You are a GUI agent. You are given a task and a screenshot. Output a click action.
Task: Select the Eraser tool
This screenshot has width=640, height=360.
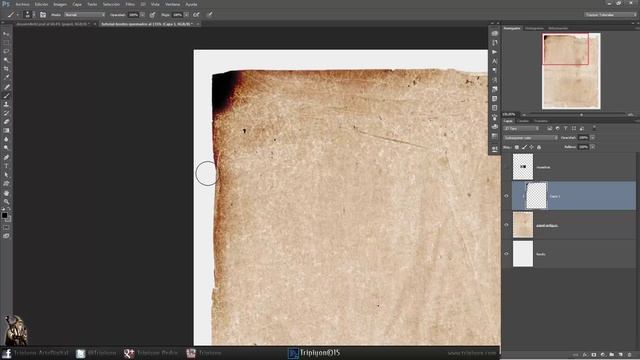[x=6, y=122]
